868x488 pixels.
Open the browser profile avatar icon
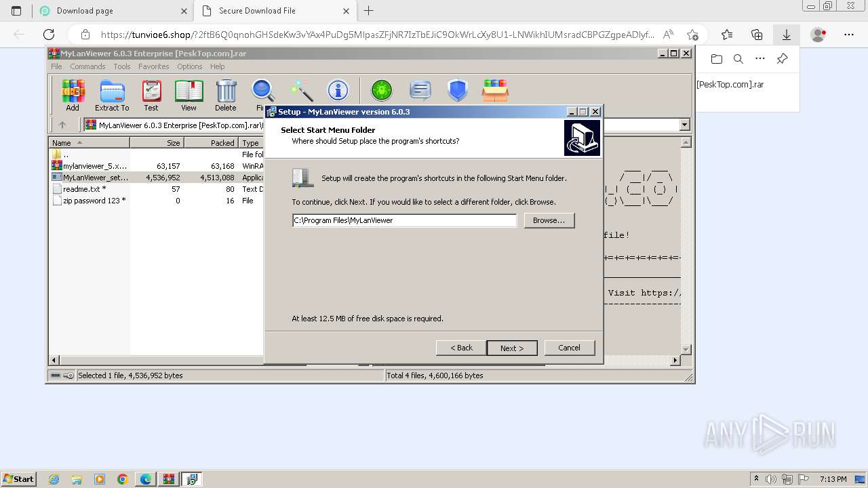tap(818, 35)
